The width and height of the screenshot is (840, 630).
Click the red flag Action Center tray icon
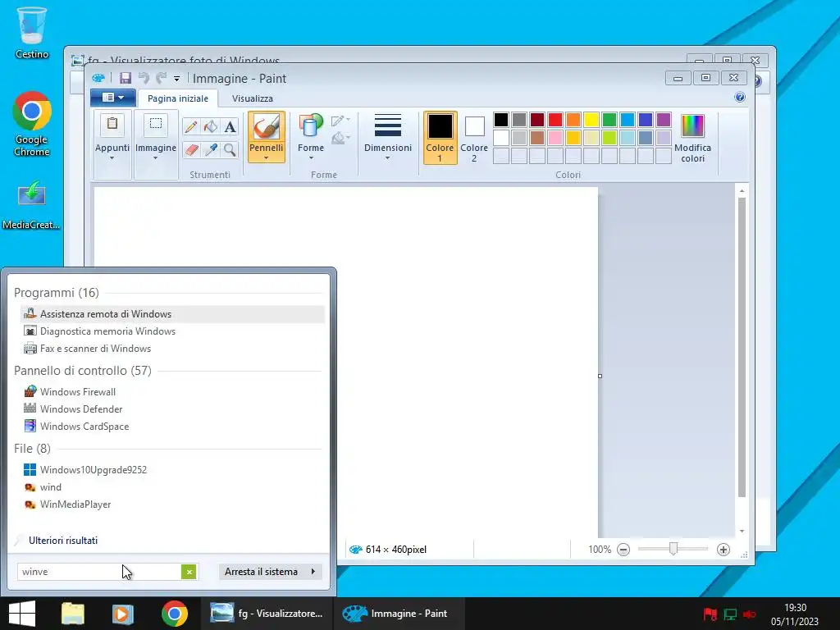(x=710, y=614)
